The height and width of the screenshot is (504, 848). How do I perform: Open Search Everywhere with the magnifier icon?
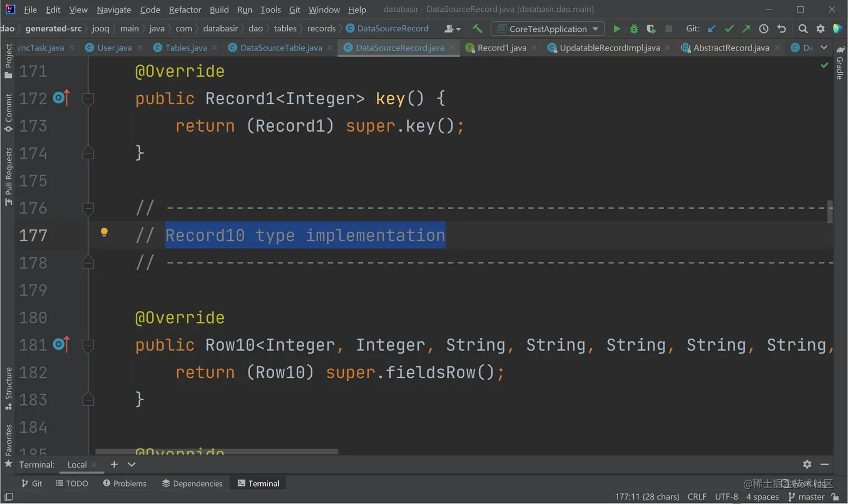point(803,29)
